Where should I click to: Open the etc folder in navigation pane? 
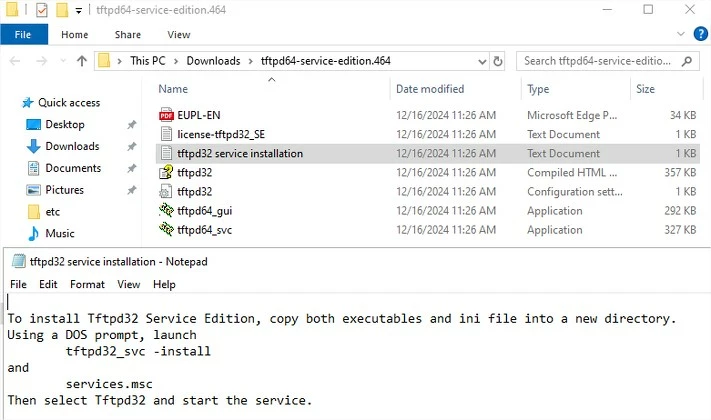[53, 211]
